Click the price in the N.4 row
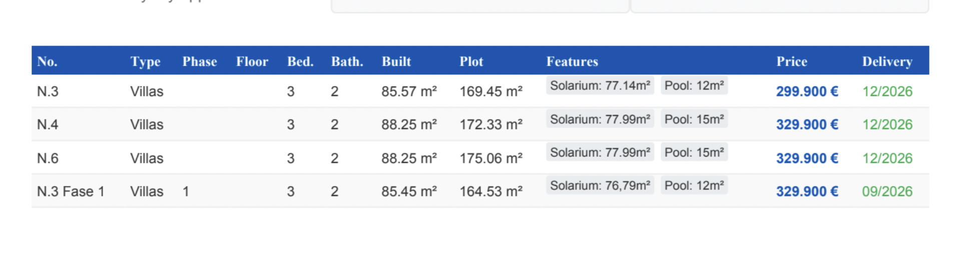The height and width of the screenshot is (257, 980). (807, 124)
